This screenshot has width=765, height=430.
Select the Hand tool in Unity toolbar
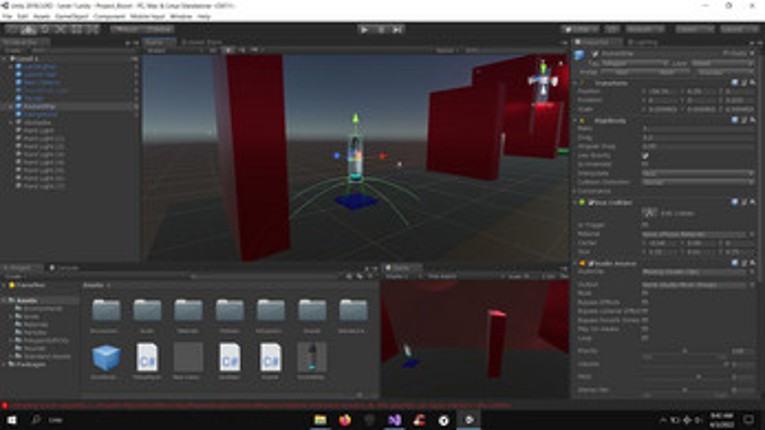coord(12,30)
